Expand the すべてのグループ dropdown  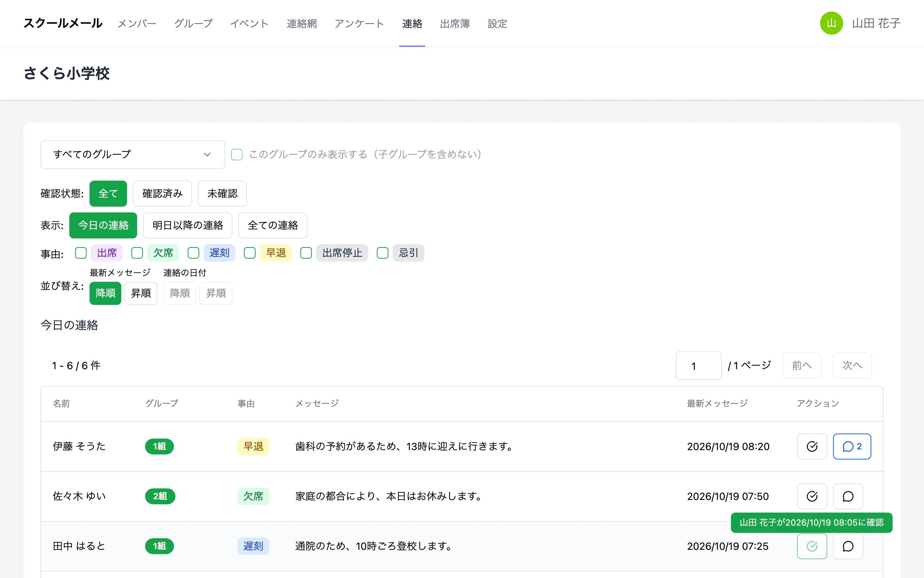(132, 155)
